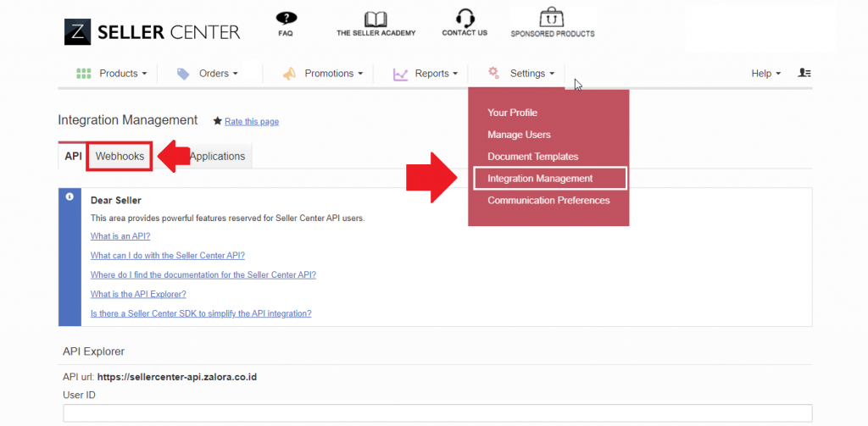
Task: Open Document Templates from Settings menu
Action: click(532, 157)
